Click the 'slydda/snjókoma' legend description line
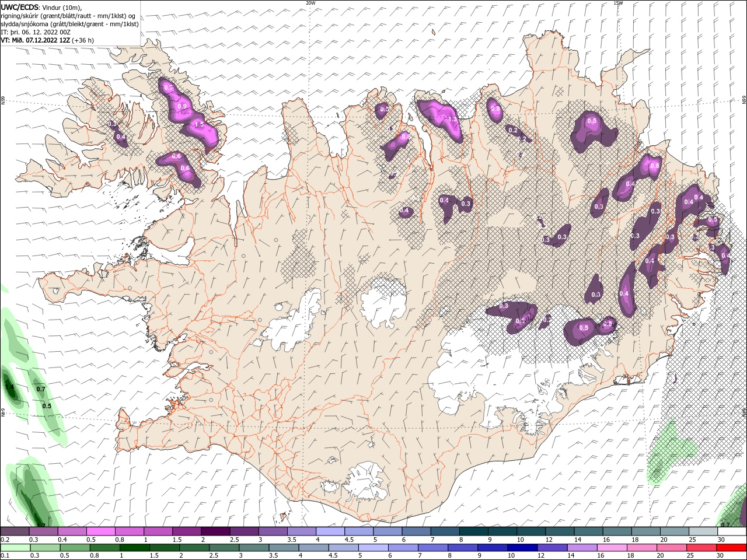This screenshot has width=747, height=560. pos(70,24)
